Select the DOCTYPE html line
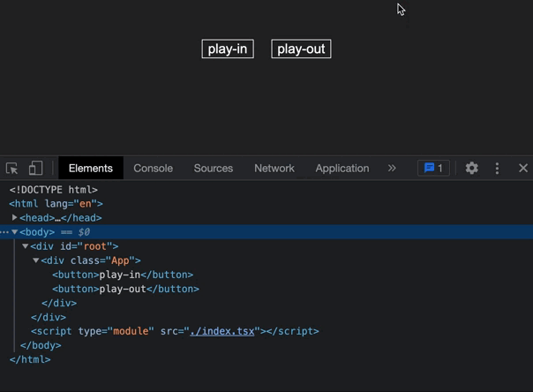Viewport: 533px width, 392px height. click(54, 190)
